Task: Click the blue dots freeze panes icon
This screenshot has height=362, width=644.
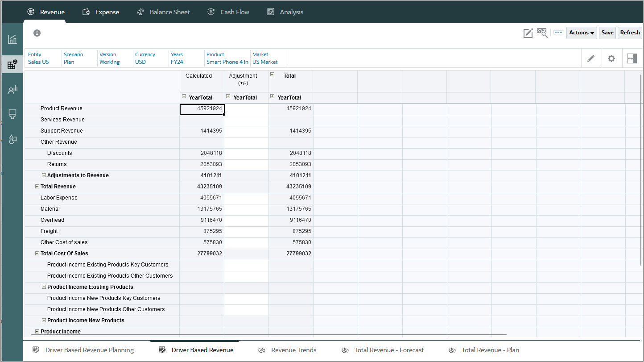Action: tap(558, 33)
